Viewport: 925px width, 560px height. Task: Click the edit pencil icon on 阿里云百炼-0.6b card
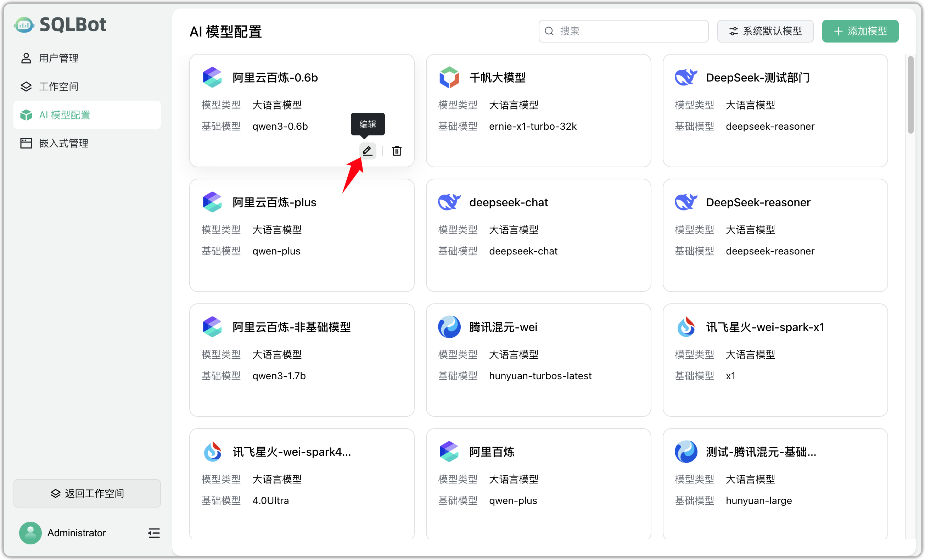pos(367,151)
